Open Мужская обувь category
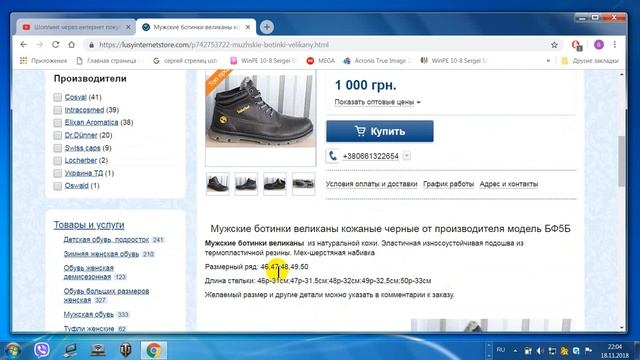This screenshot has height=360, width=640. point(89,314)
